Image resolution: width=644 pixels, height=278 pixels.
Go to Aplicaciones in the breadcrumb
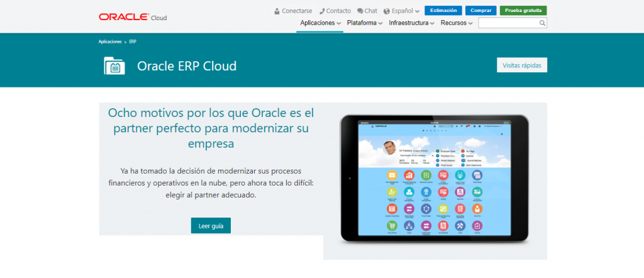point(110,42)
